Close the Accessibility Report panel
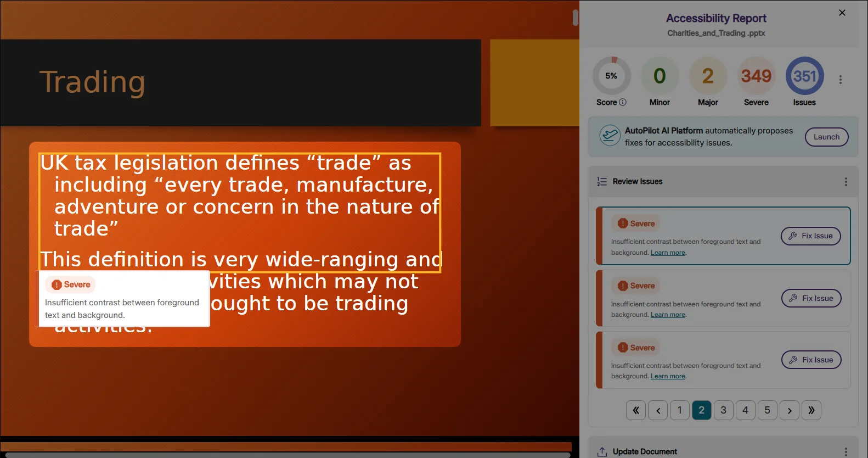 (842, 13)
